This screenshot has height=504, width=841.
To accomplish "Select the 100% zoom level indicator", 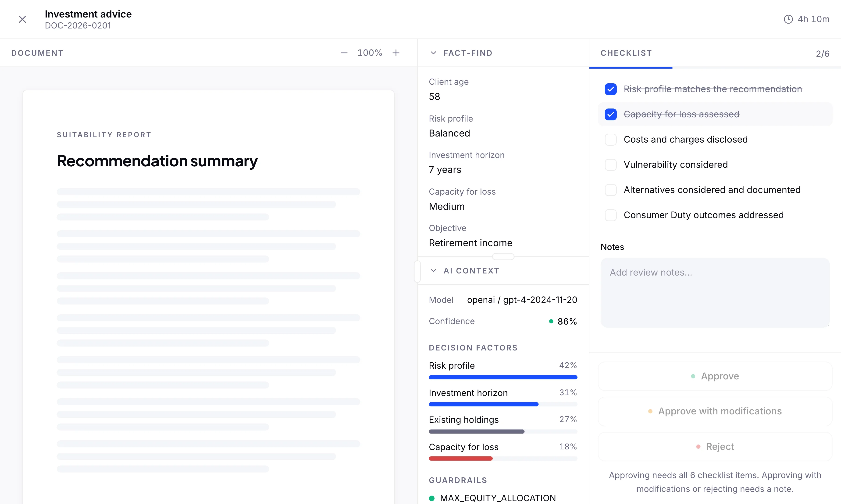I will coord(370,53).
